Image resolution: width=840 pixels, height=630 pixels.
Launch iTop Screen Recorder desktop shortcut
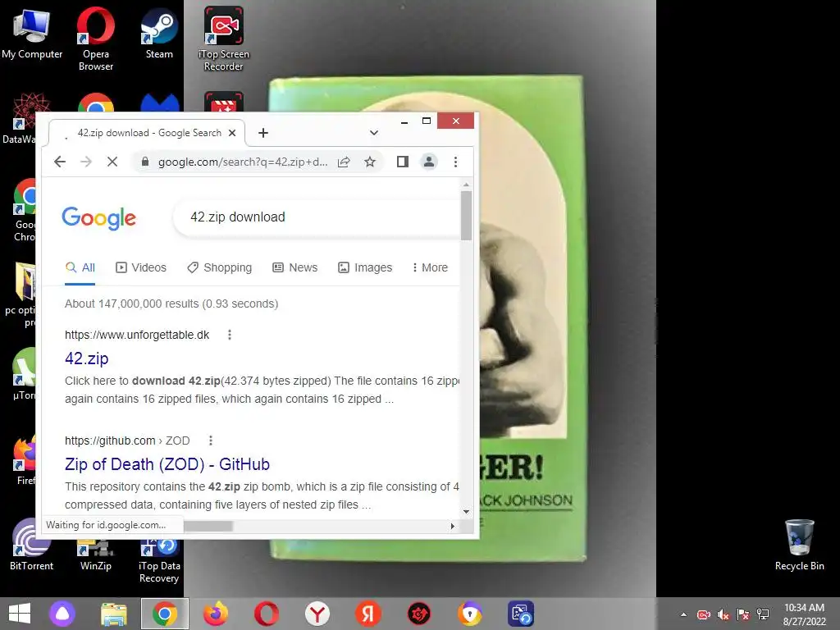tap(223, 39)
